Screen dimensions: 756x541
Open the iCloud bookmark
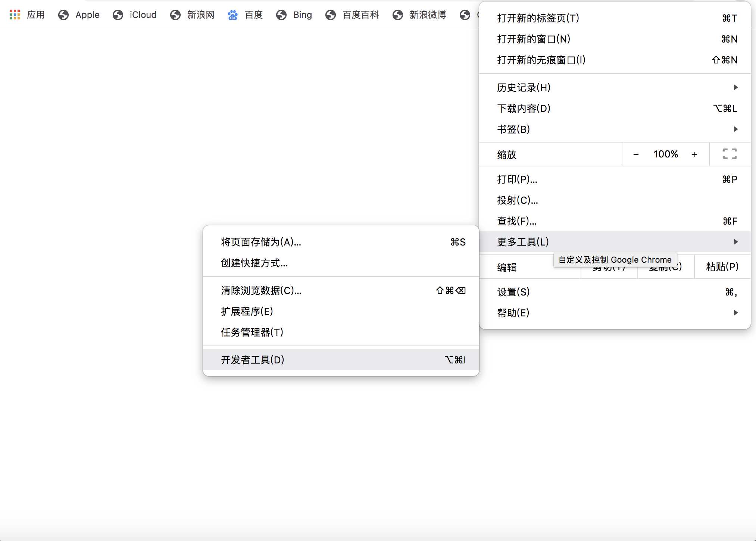coord(143,15)
